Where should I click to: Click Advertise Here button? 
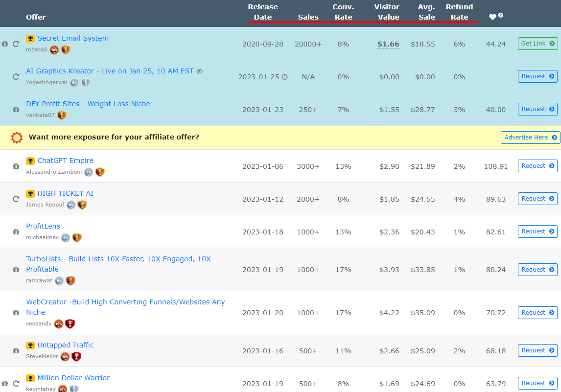click(531, 138)
